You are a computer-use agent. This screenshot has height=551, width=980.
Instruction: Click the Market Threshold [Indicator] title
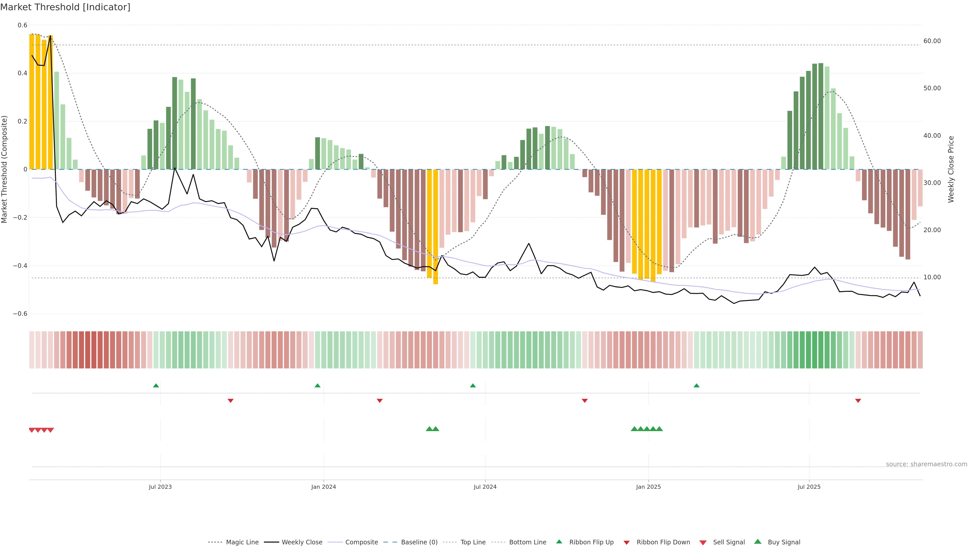coord(65,7)
